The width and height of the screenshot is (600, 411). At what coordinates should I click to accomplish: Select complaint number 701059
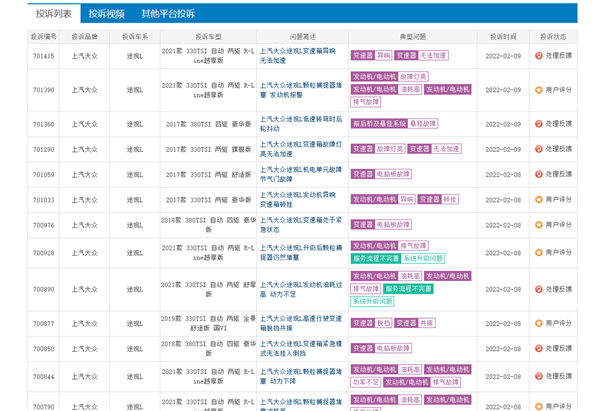(44, 175)
